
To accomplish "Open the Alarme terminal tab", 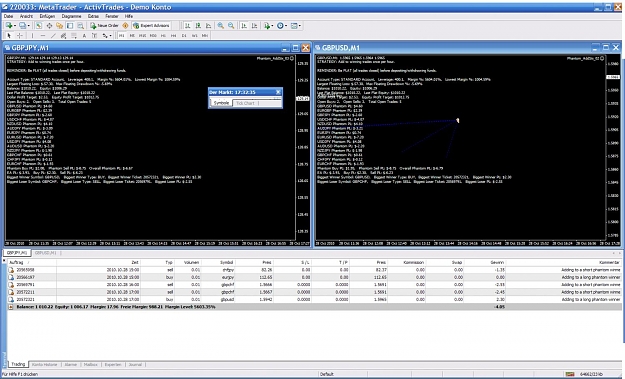I will coord(71,364).
